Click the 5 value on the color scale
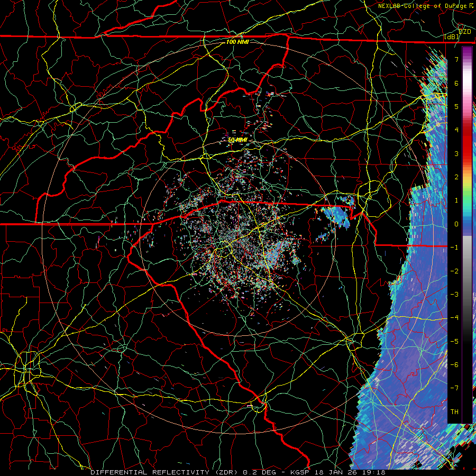This screenshot has height=476, width=476. point(456,106)
